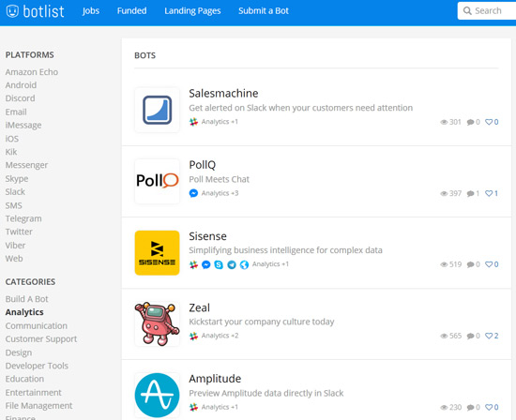Open the Amplitude title link
The height and width of the screenshot is (420, 516).
[x=215, y=379]
